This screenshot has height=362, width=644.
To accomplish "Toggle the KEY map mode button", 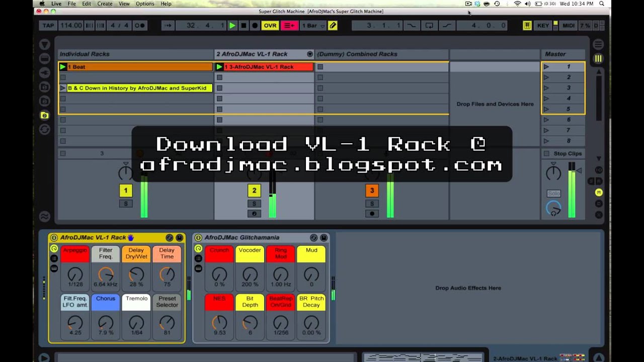I will coord(543,26).
